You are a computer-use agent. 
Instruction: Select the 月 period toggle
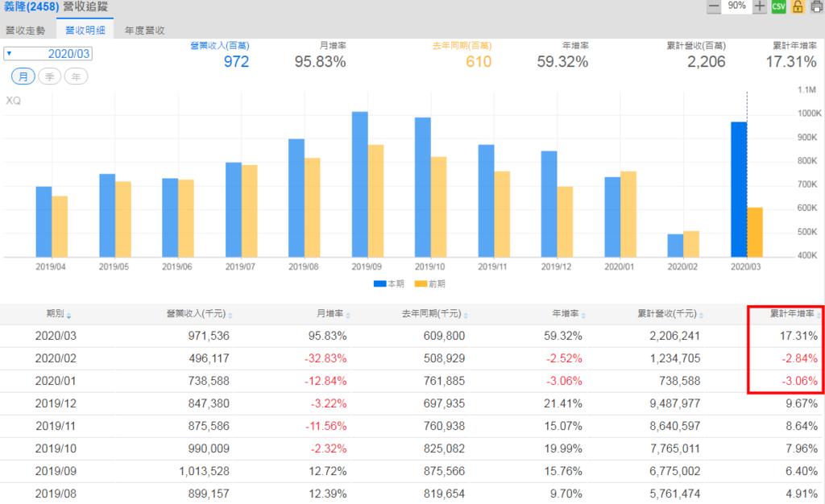point(23,76)
